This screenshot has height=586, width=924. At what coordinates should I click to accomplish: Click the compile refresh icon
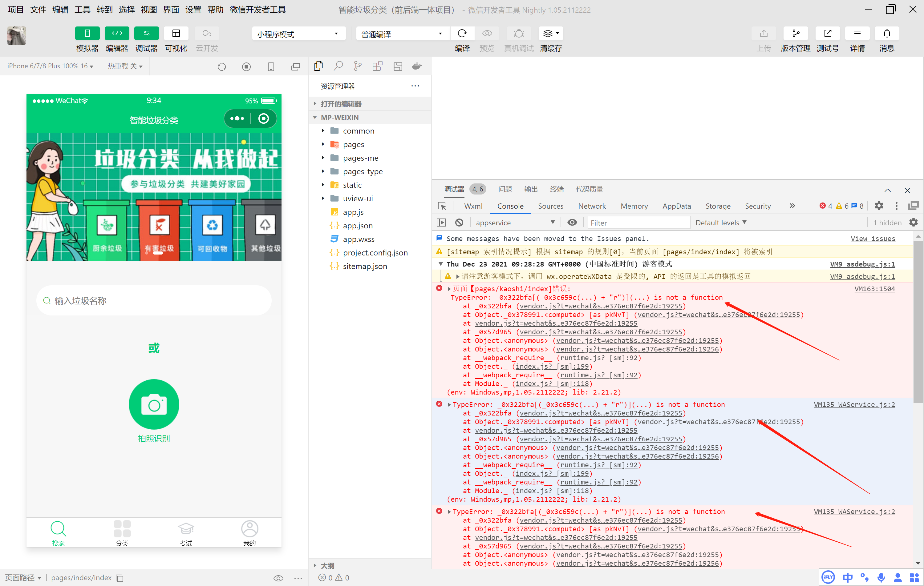click(x=462, y=34)
